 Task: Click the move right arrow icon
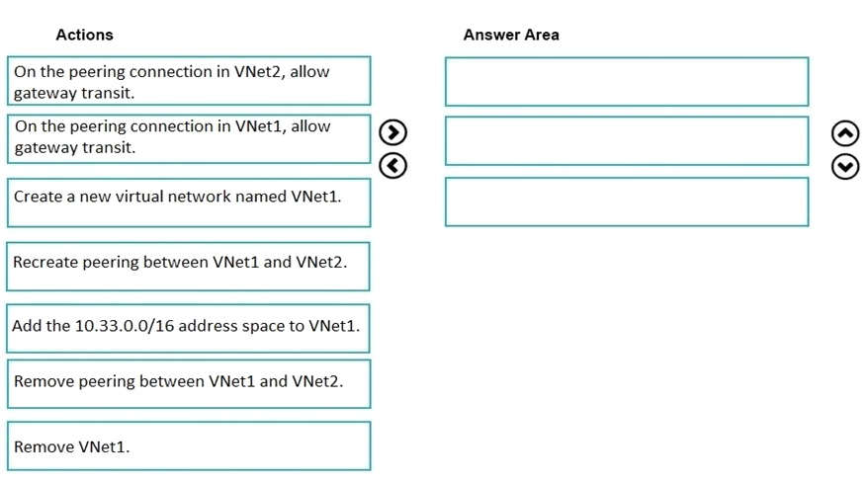(x=393, y=132)
